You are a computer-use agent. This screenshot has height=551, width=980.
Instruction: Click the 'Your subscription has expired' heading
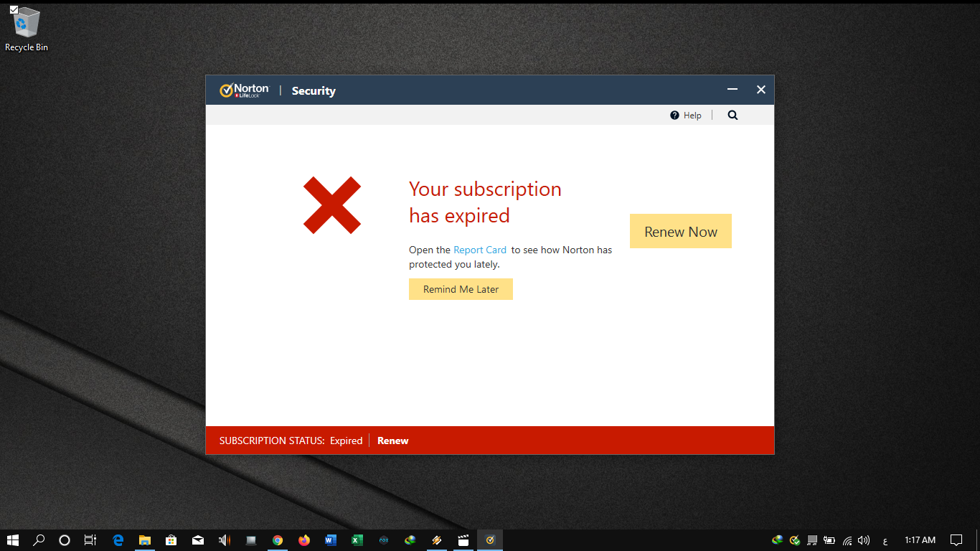click(x=485, y=202)
